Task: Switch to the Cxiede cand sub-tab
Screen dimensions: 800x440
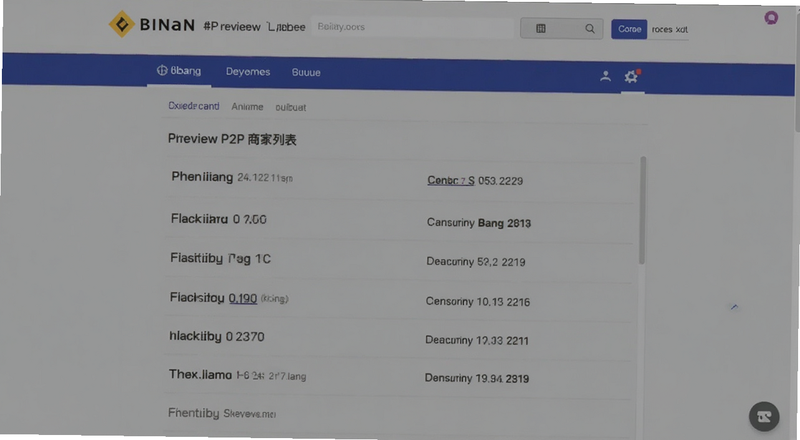Action: (194, 106)
